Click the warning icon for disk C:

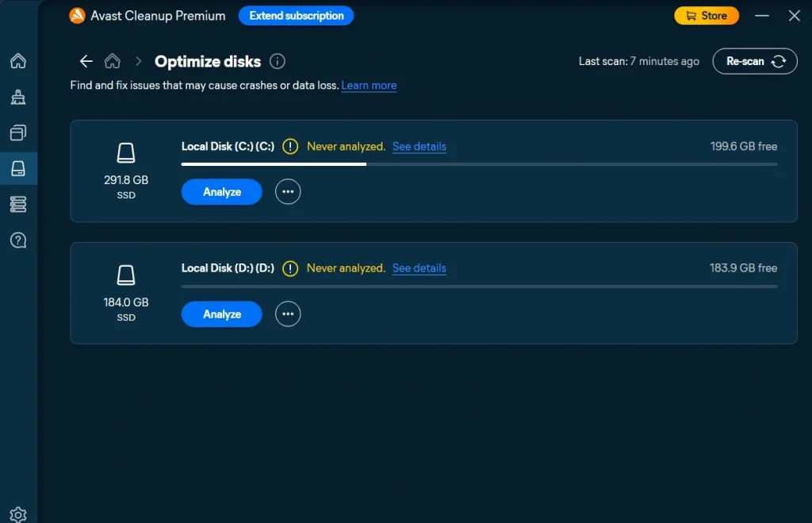pos(290,147)
